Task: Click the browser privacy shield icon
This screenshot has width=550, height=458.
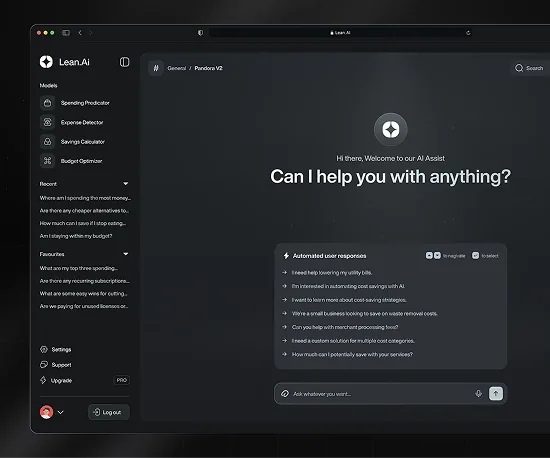Action: coord(200,33)
